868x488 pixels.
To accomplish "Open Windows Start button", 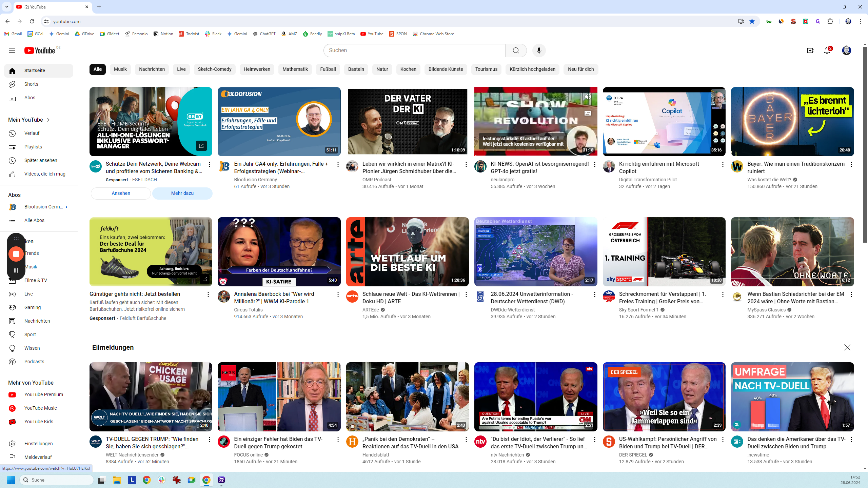I will (x=11, y=480).
